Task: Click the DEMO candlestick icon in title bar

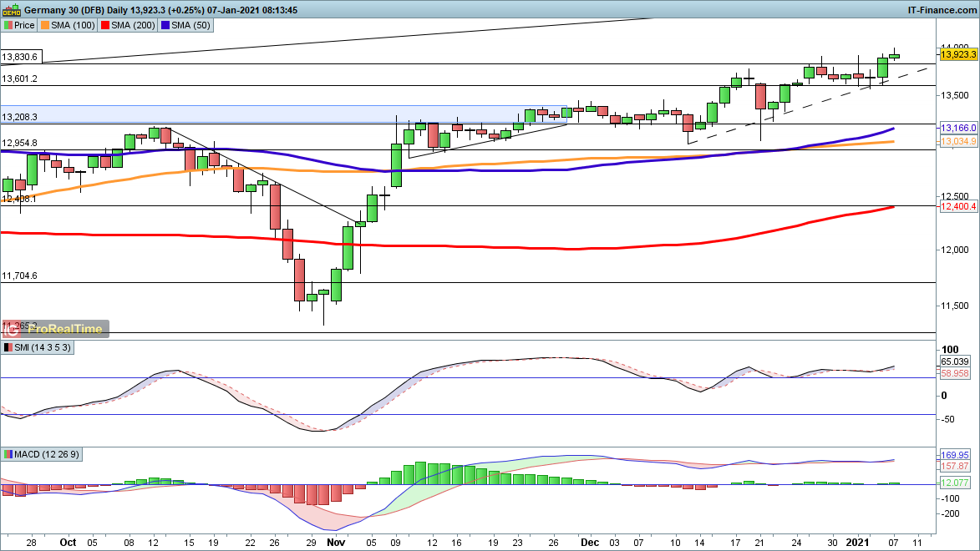Action: 13,9
